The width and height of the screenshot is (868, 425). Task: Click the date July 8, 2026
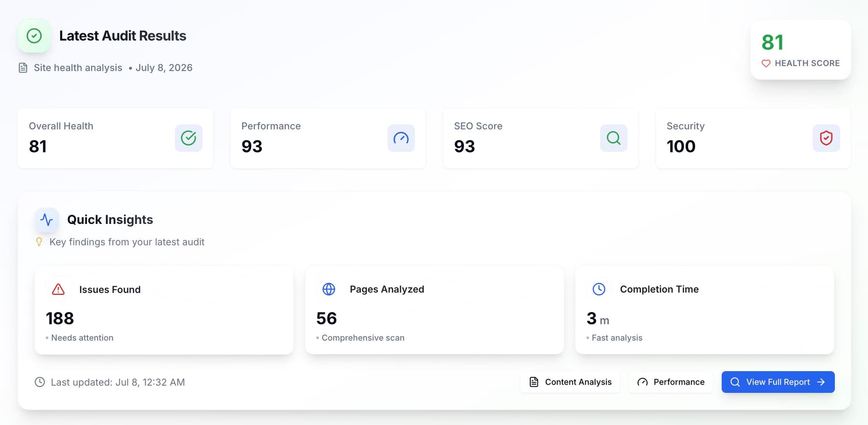(x=164, y=68)
